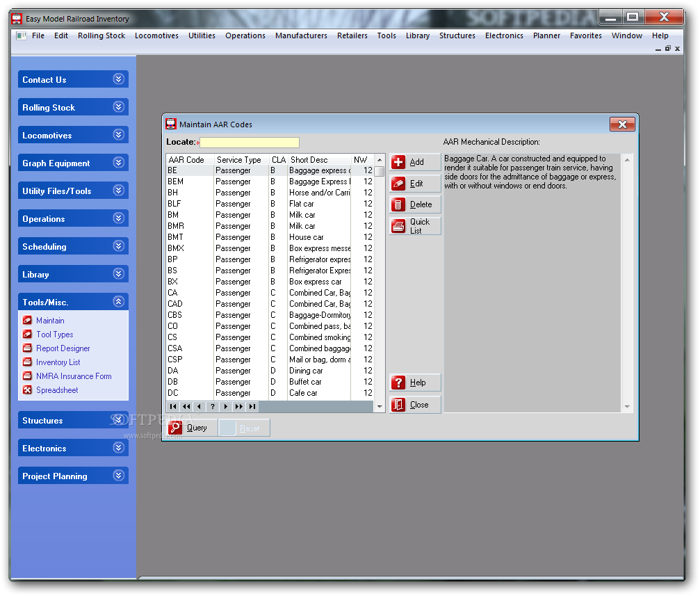The width and height of the screenshot is (700, 596).
Task: Open the Structures menu
Action: click(457, 35)
